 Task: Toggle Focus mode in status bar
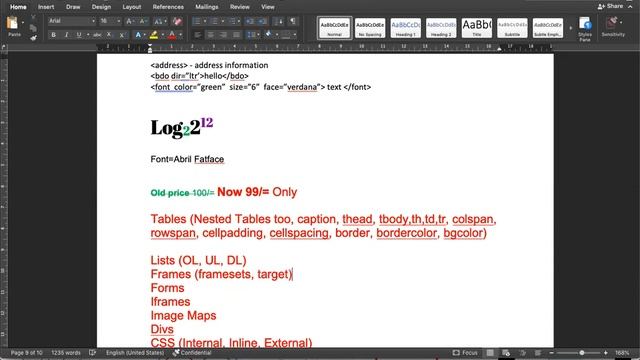point(465,353)
